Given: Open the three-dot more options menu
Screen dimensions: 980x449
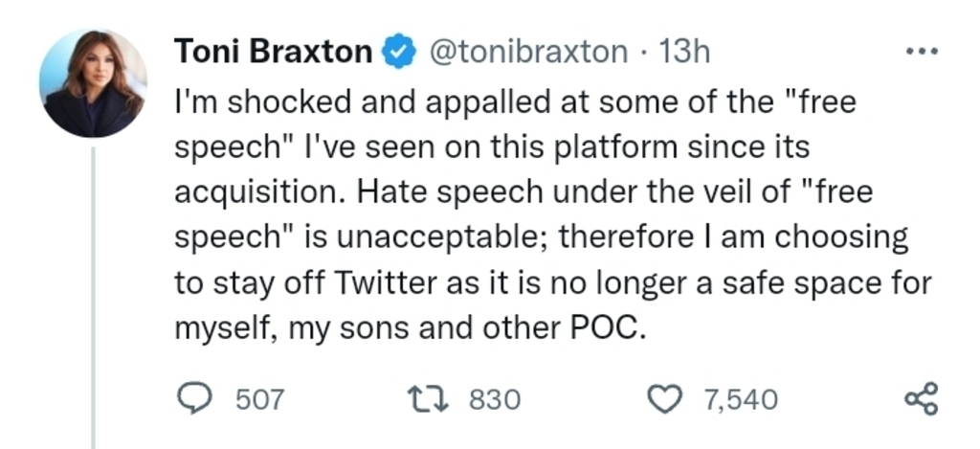Looking at the screenshot, I should (x=922, y=52).
